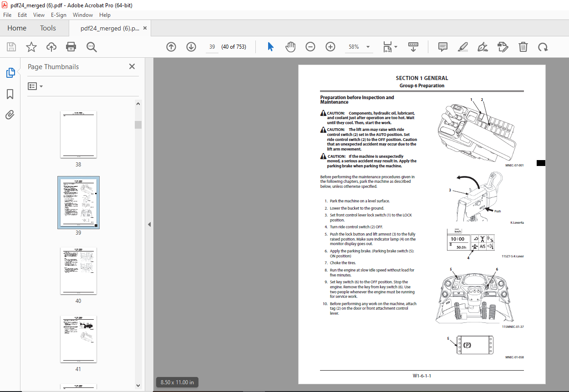Select the pdf24_merged (6) document tab

pyautogui.click(x=110, y=28)
